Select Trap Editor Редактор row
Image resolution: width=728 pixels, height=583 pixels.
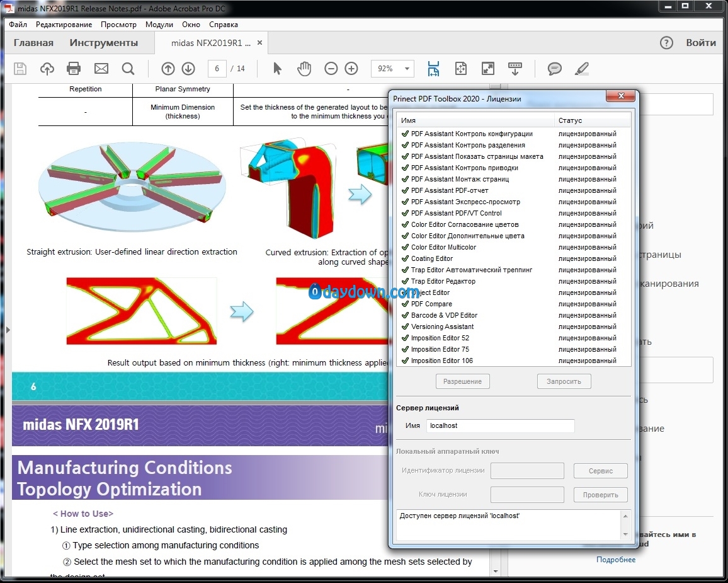click(513, 281)
